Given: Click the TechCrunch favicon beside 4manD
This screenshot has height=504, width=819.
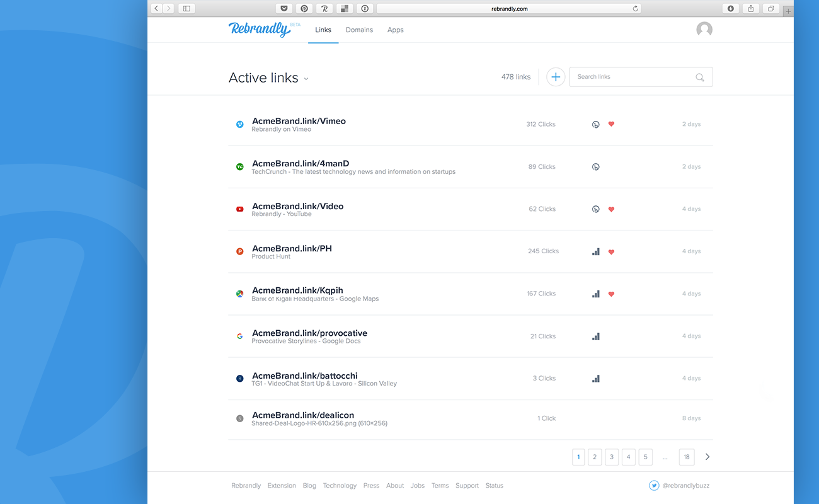Looking at the screenshot, I should (239, 167).
